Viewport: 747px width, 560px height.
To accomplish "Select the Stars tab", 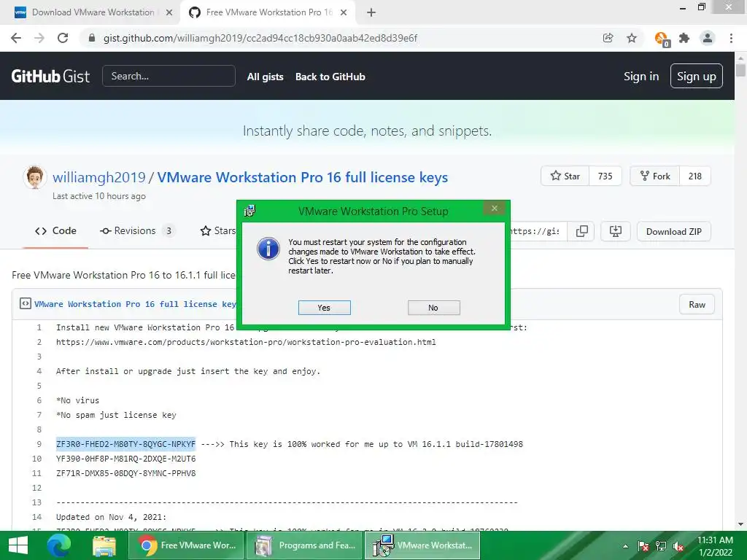I will coord(218,231).
